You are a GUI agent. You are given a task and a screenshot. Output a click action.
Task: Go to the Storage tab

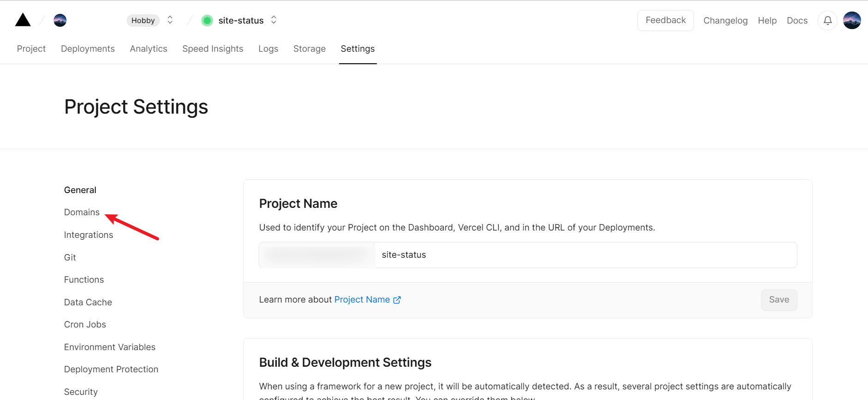pos(309,49)
